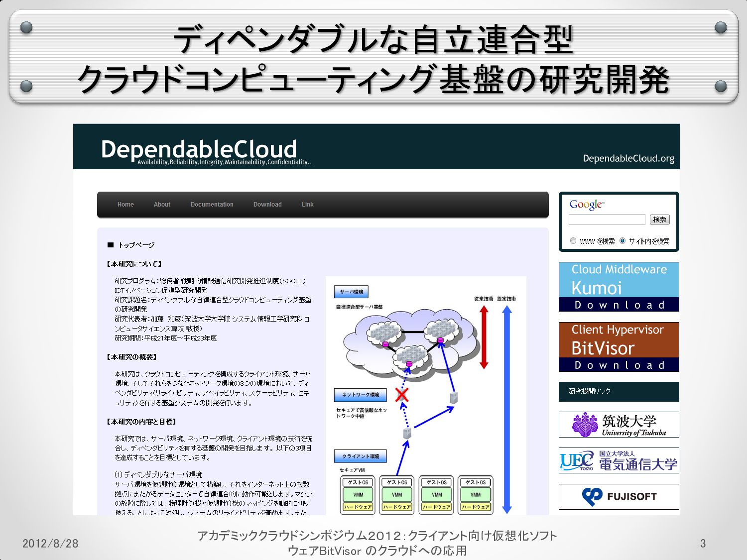
Task: Click the Google logo
Action: [587, 205]
